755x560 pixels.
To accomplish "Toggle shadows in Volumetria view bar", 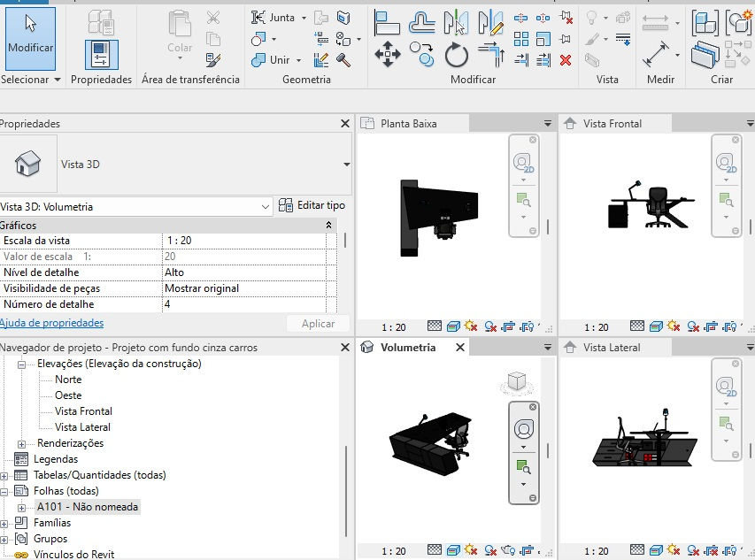I will 490,550.
